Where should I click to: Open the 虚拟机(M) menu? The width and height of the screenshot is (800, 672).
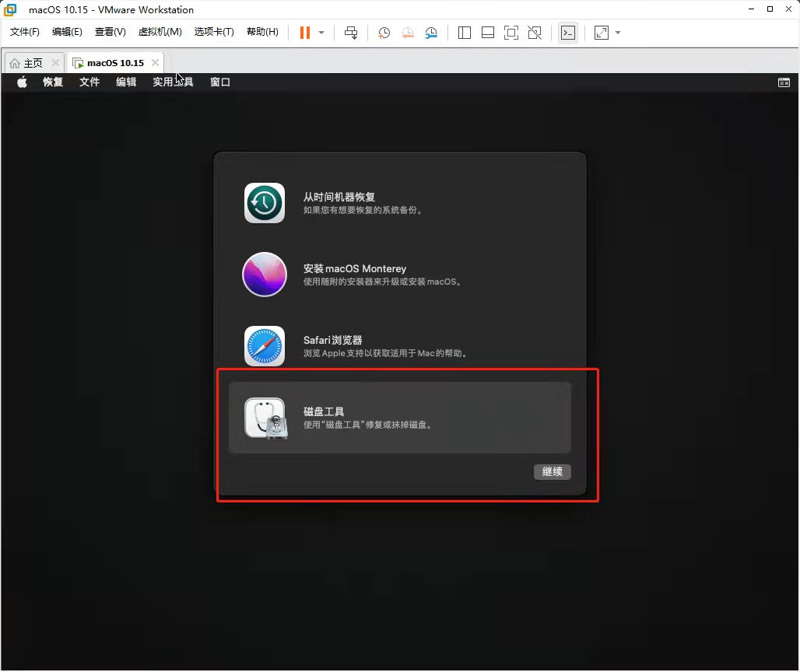click(160, 32)
